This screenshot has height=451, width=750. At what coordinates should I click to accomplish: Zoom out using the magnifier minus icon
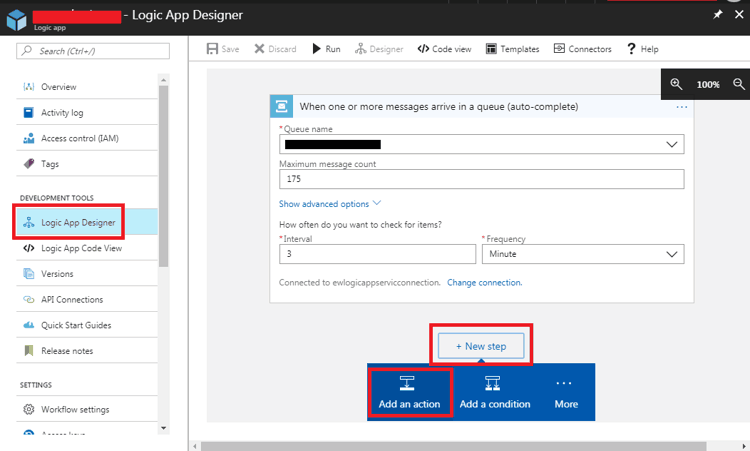pyautogui.click(x=740, y=85)
